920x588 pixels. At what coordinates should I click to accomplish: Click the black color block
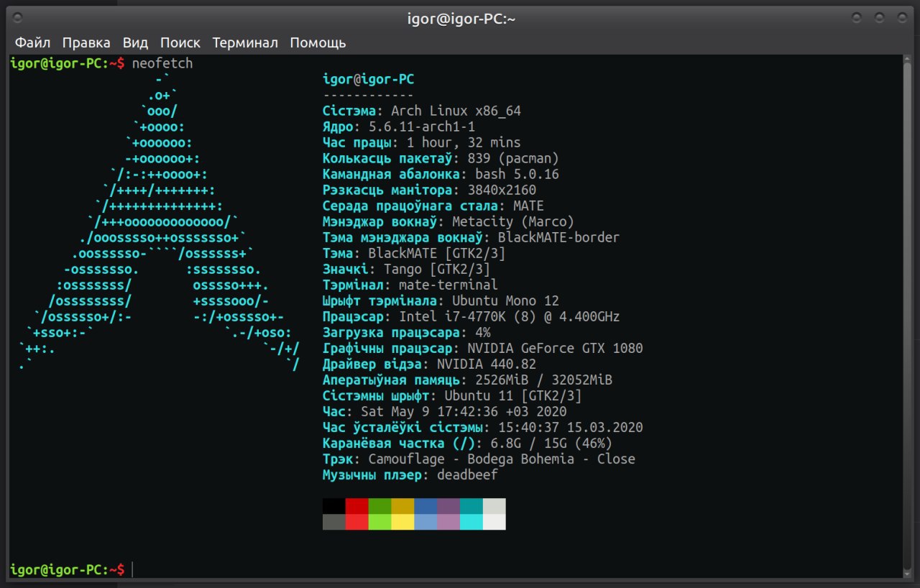click(334, 506)
